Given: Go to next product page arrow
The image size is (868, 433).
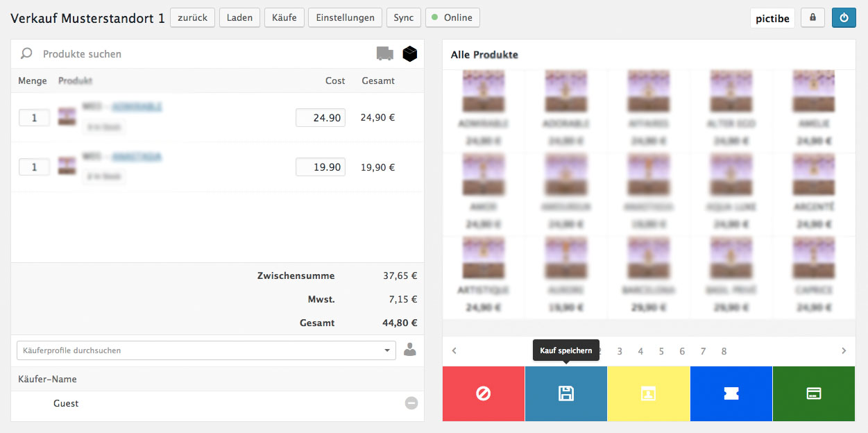Looking at the screenshot, I should (844, 351).
